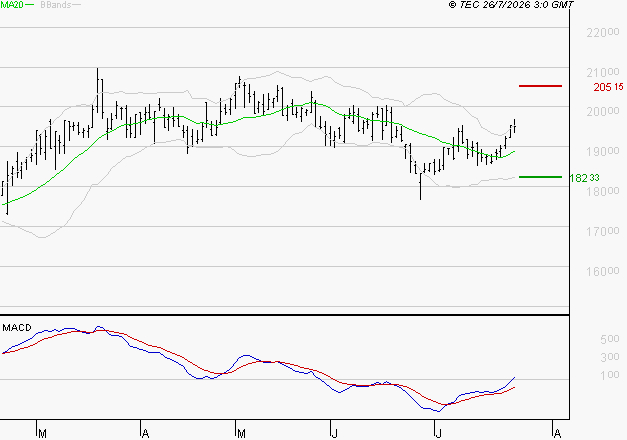This screenshot has height=440, width=627.
Task: Click the red 205.15 price label
Action: [x=608, y=87]
